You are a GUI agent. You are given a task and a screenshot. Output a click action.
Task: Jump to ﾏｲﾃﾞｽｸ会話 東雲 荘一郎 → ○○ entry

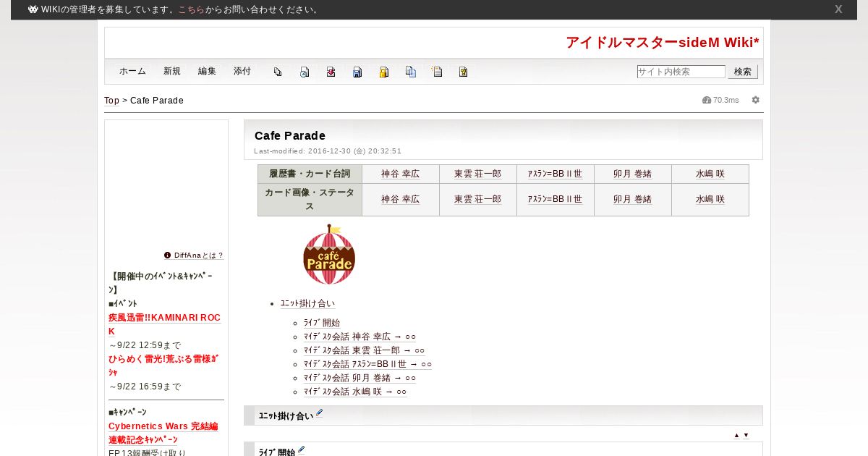(364, 350)
